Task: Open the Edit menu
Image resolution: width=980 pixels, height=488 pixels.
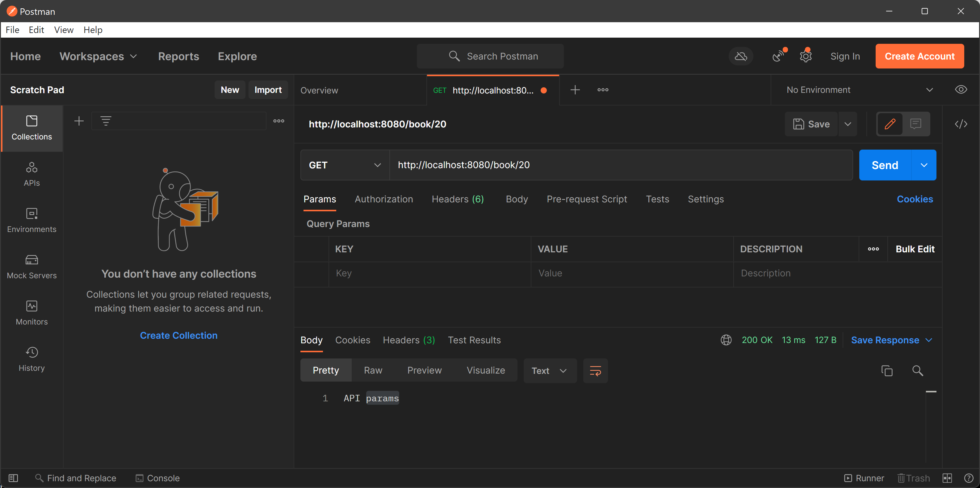Action: click(x=36, y=30)
